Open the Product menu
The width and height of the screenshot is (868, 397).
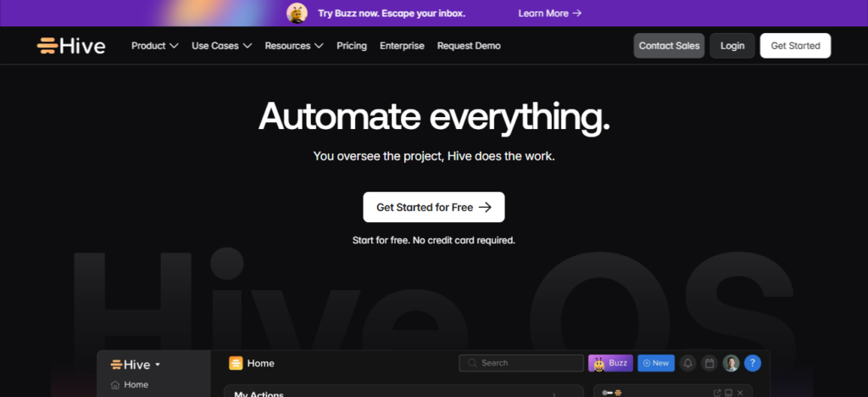[154, 46]
